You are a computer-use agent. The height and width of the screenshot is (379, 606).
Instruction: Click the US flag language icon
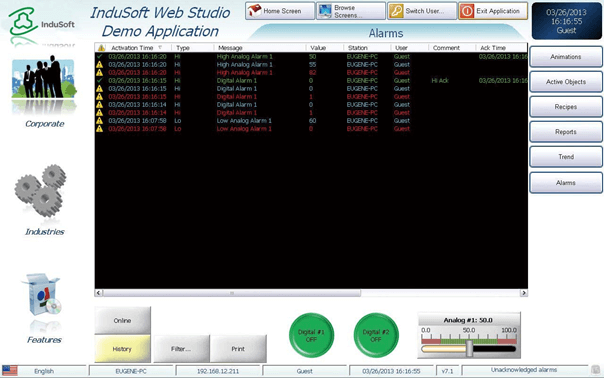click(10, 371)
